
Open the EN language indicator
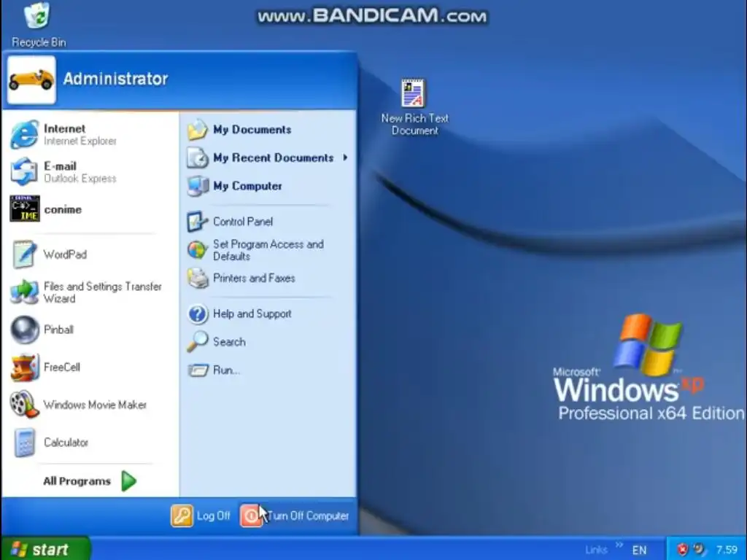point(639,550)
